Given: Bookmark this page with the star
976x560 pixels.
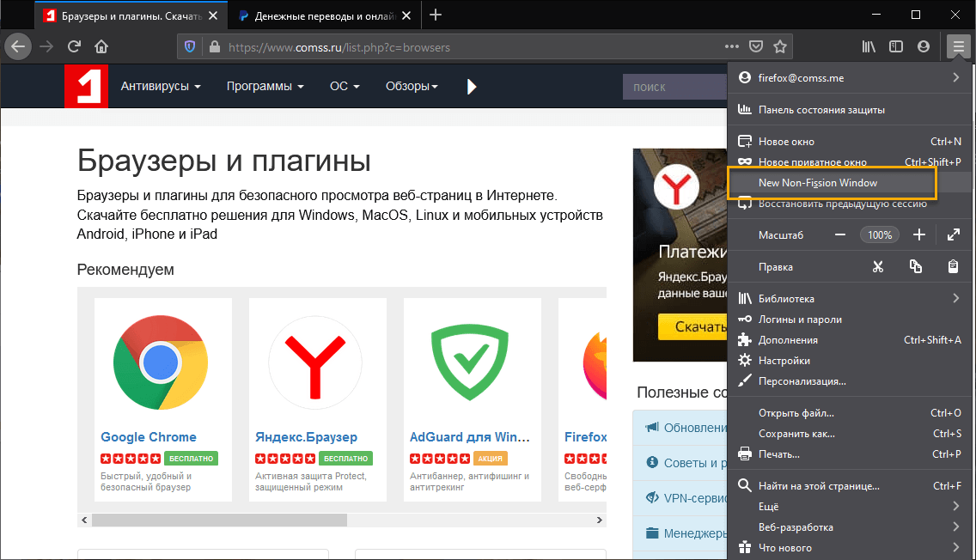Looking at the screenshot, I should (780, 46).
